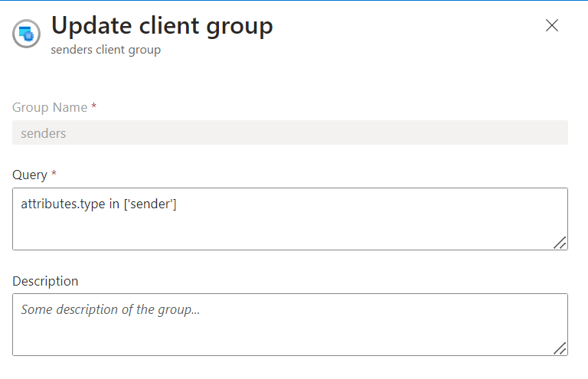This screenshot has height=379, width=588.
Task: Close the Update client group panel
Action: point(551,25)
